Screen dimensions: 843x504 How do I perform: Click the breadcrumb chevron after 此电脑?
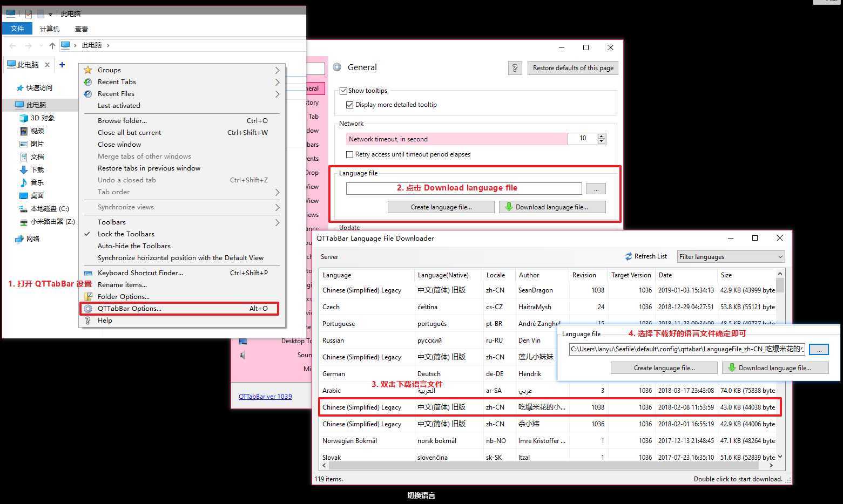coord(108,45)
